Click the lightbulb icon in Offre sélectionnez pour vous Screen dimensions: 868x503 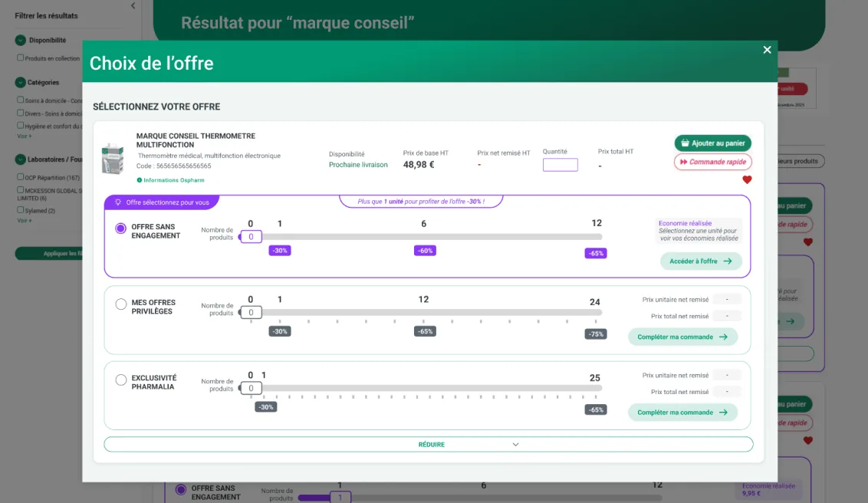[x=118, y=202]
